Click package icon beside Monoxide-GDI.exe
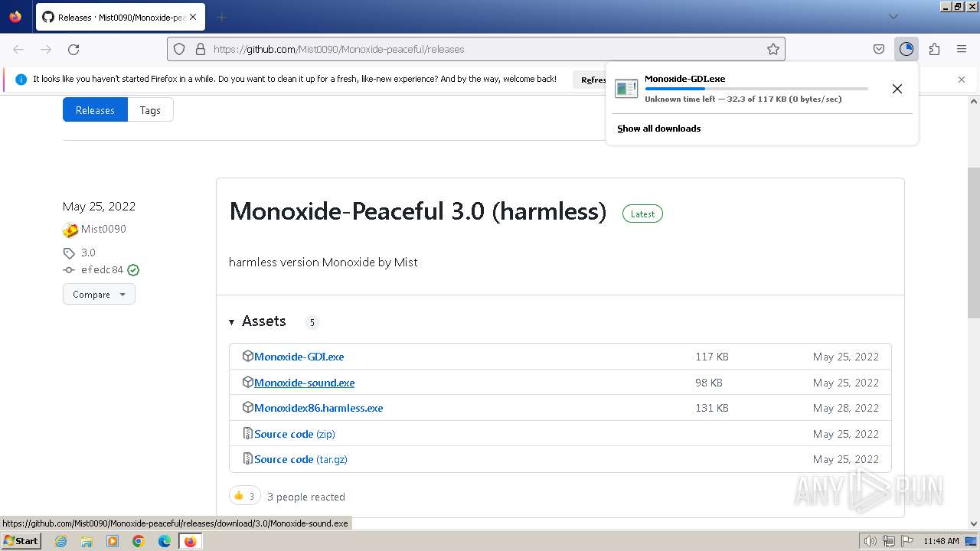980x551 pixels. pyautogui.click(x=247, y=356)
